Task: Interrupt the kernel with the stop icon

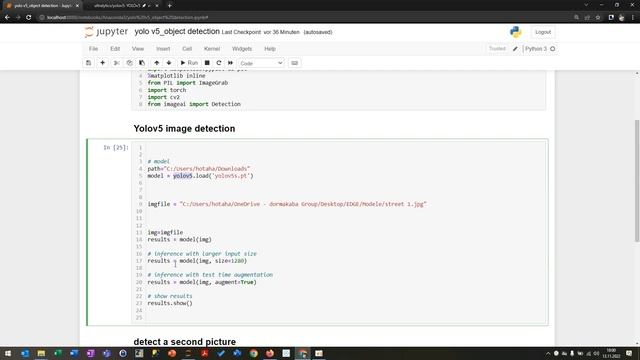Action: (207, 63)
